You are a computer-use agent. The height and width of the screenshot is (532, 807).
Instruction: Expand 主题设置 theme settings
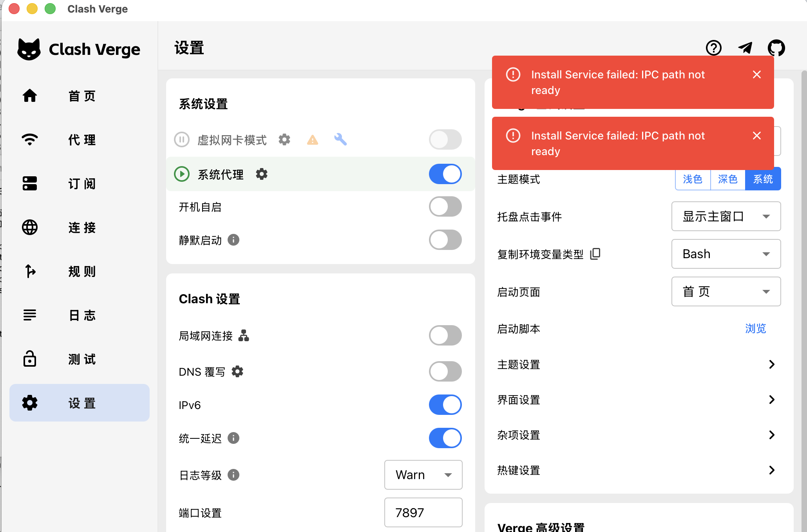pos(639,364)
